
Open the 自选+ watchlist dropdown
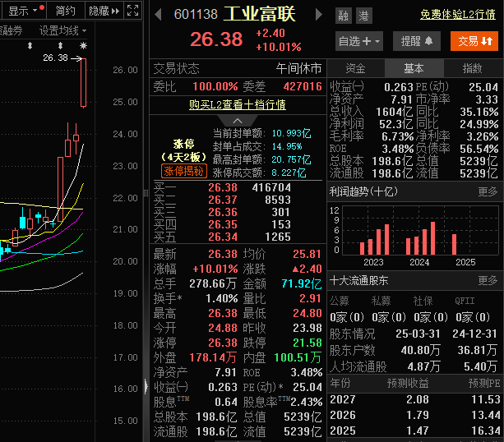tap(359, 41)
